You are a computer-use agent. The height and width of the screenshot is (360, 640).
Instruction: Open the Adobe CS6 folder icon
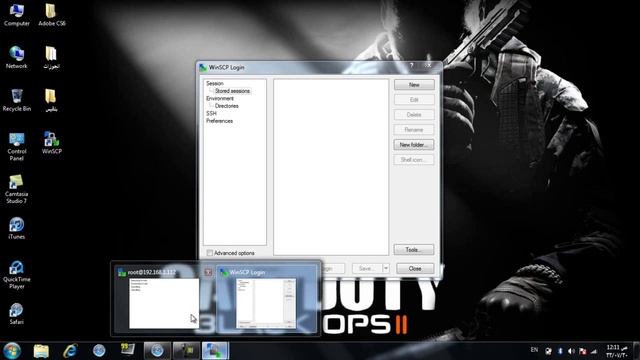[52, 15]
